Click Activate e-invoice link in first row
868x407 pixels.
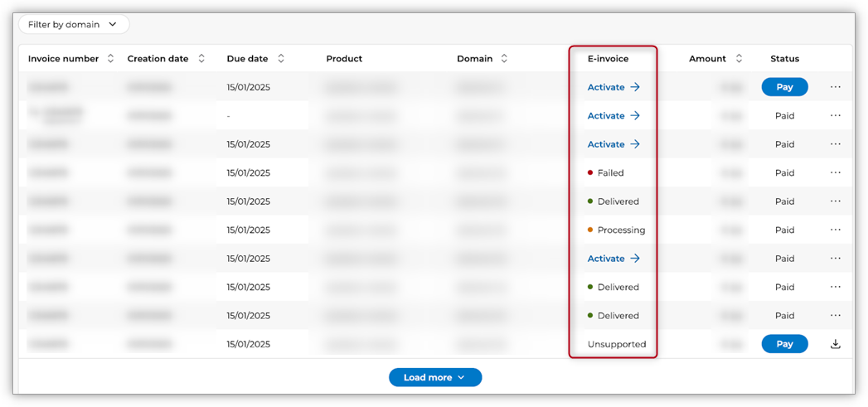pos(613,87)
